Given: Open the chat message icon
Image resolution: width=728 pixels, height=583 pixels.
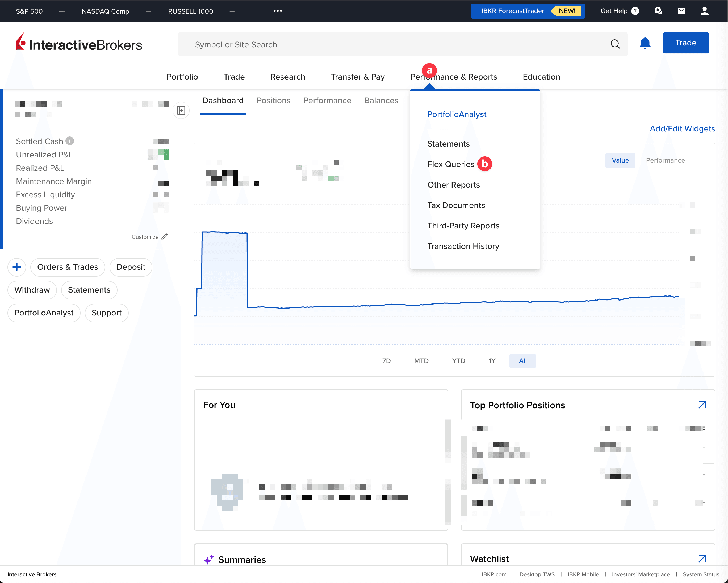Looking at the screenshot, I should pos(658,11).
